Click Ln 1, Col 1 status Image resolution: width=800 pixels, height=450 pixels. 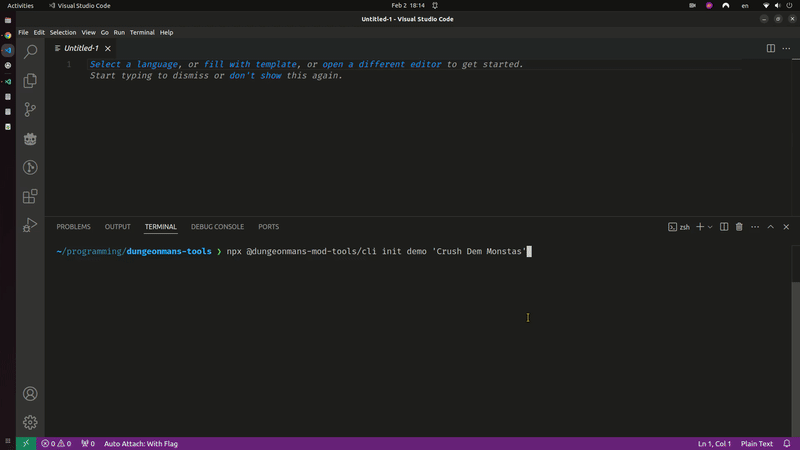click(714, 443)
